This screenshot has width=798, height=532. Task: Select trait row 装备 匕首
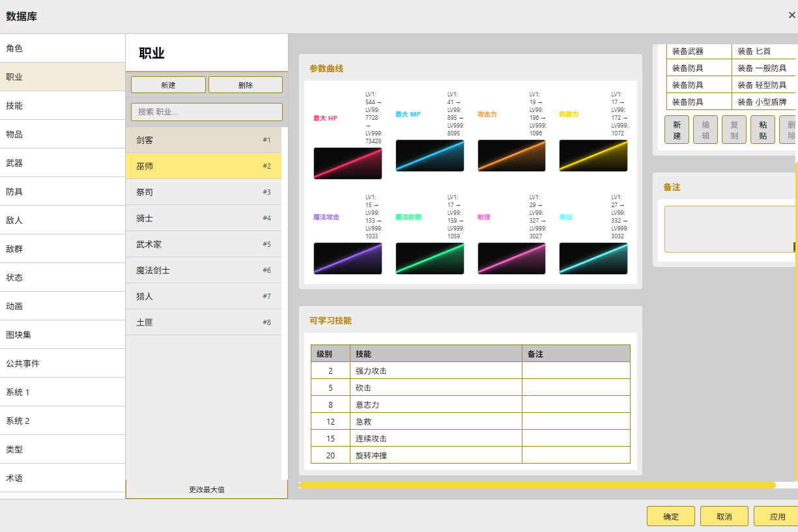(x=731, y=51)
